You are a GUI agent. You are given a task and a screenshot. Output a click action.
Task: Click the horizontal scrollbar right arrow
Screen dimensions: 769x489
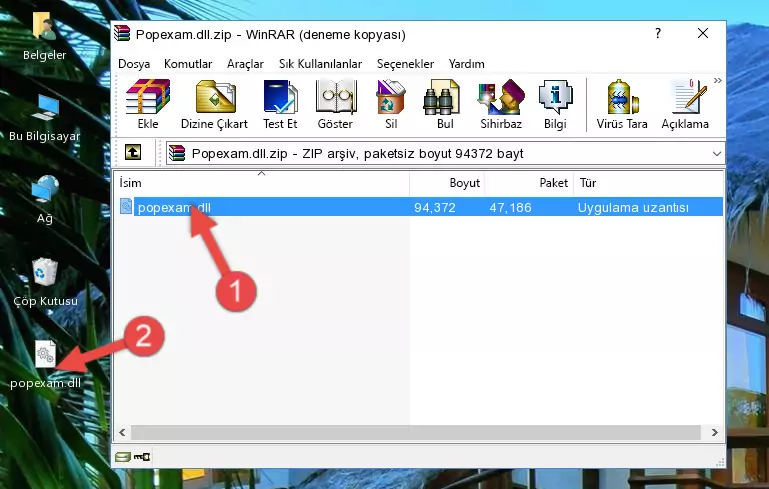(714, 432)
